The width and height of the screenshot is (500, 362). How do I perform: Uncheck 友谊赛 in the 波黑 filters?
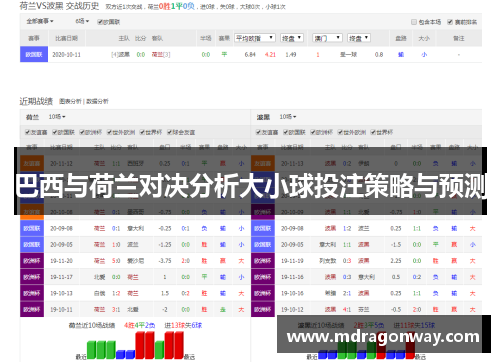[x=258, y=132]
